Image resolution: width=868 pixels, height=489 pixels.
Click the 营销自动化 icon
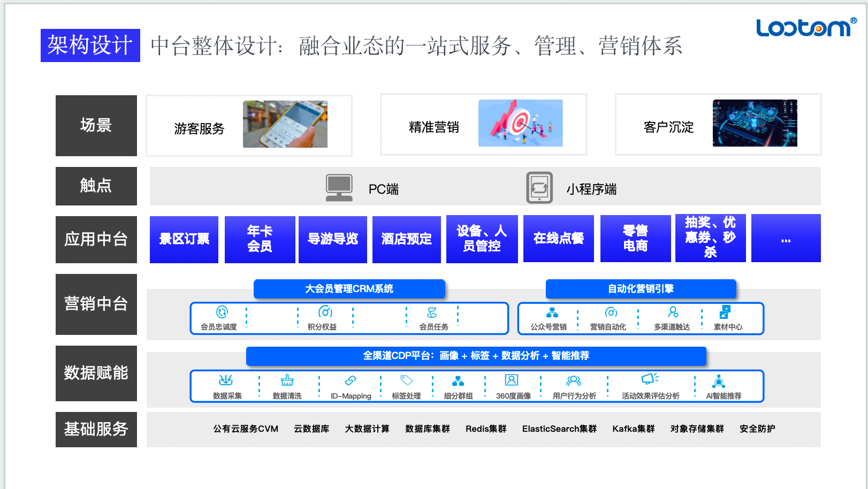click(x=611, y=312)
